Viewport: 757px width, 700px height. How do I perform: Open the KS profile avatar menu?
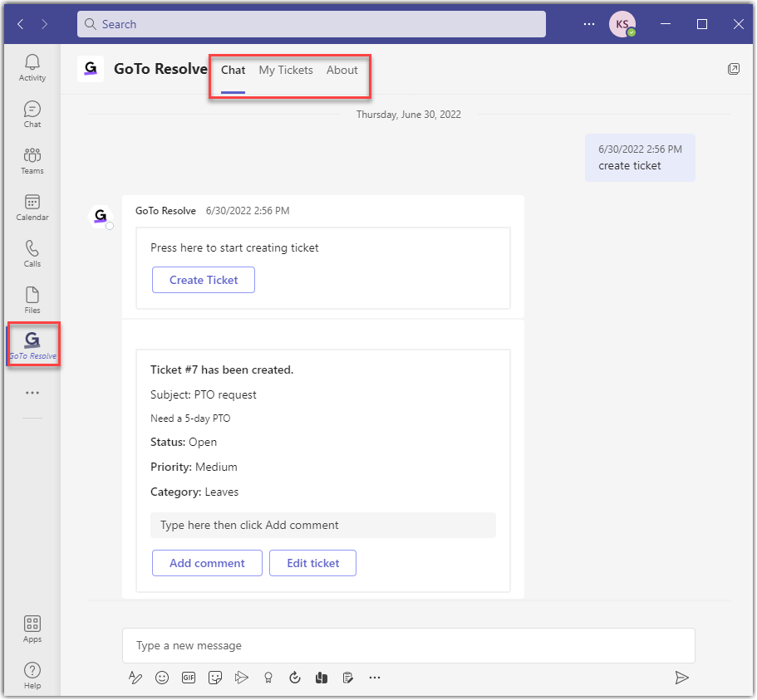622,24
